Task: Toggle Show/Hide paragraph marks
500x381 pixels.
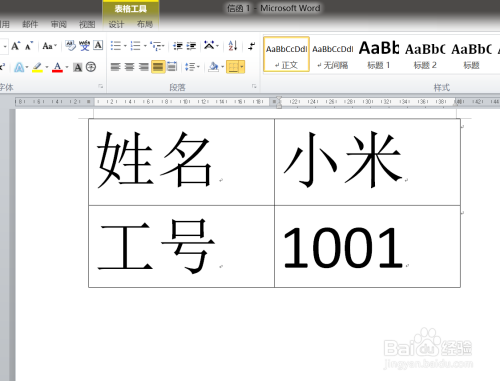Action: click(252, 46)
